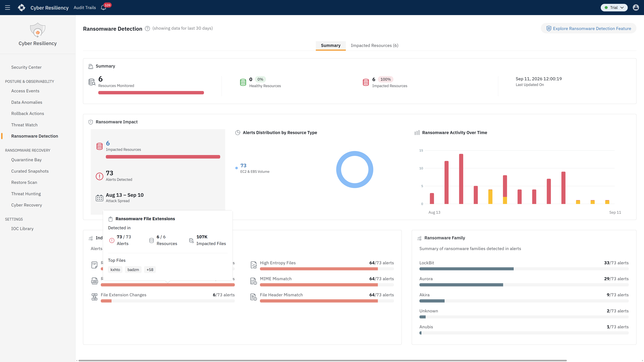Open Audit Trails in the top bar
This screenshot has height=362, width=644.
pos(85,8)
